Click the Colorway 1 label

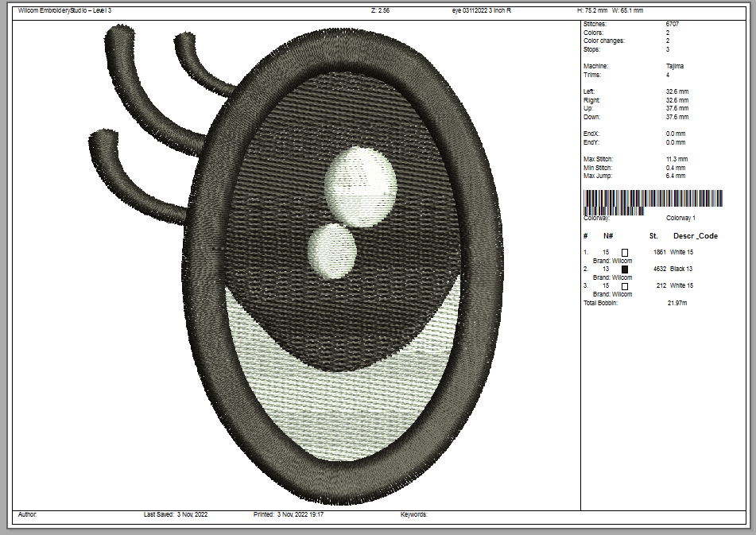pyautogui.click(x=680, y=218)
